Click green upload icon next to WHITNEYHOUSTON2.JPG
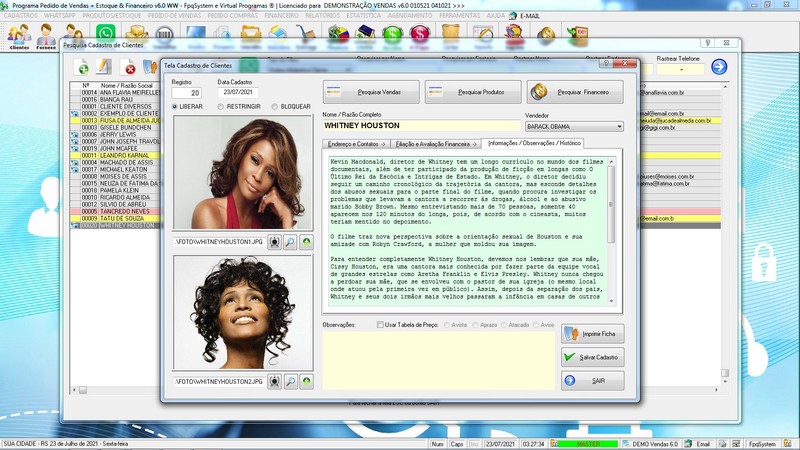 pos(306,381)
